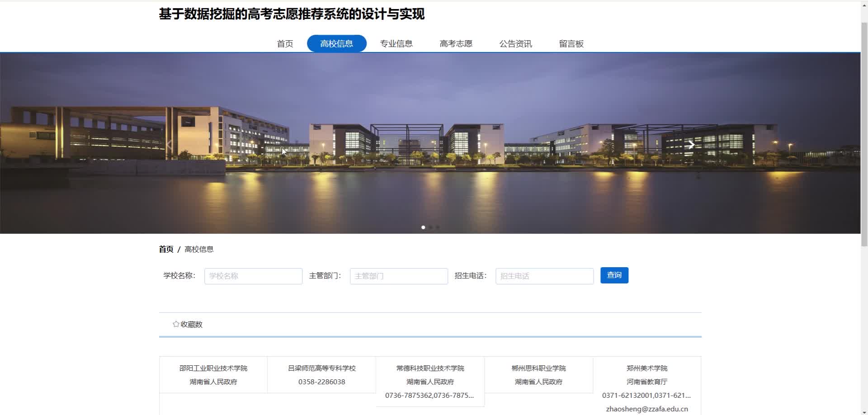Click inside the 招生电话 input field

click(x=544, y=276)
